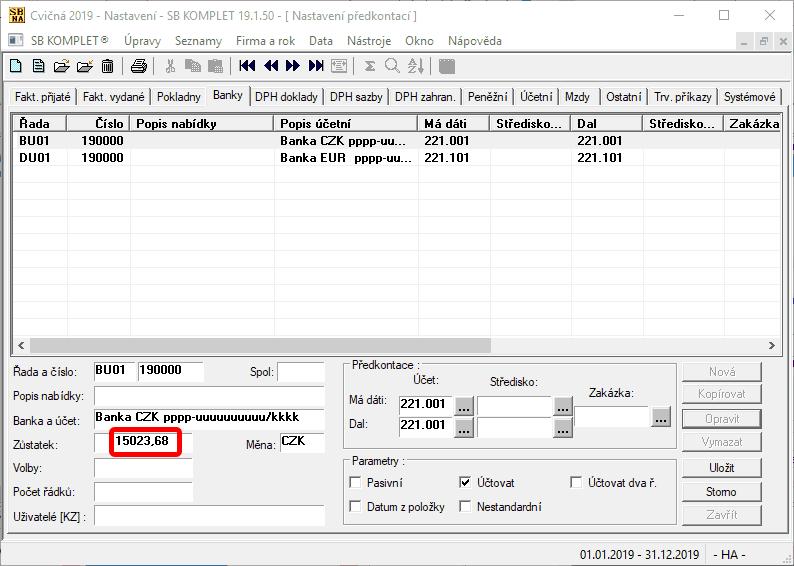Viewport: 794px width, 566px height.
Task: Click the Popis nabídky input field
Action: click(209, 396)
